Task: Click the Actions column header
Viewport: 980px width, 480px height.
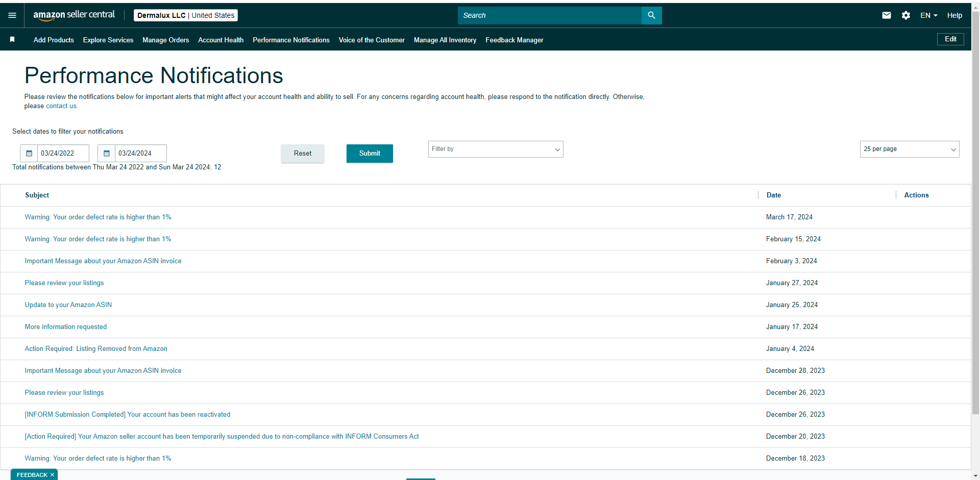Action: 916,195
